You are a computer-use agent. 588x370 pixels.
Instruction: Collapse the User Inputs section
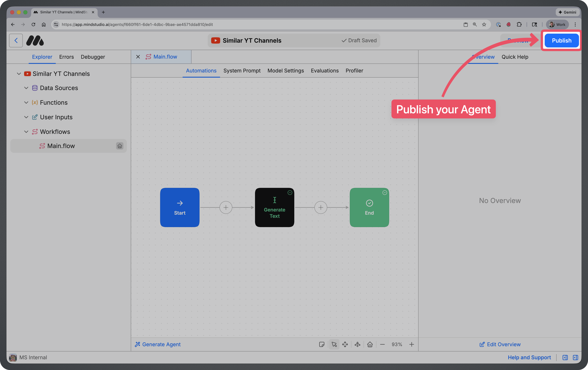[x=26, y=117]
